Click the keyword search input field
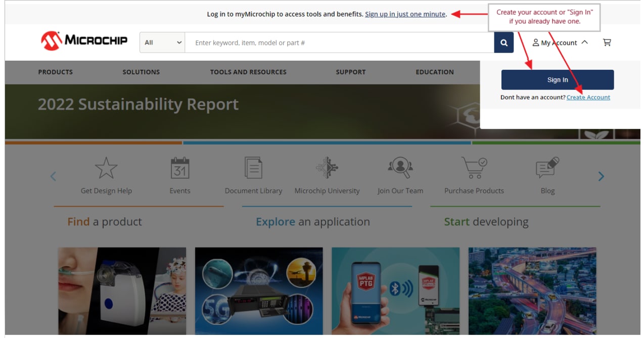Screen dimensions: 644x338 pyautogui.click(x=339, y=42)
